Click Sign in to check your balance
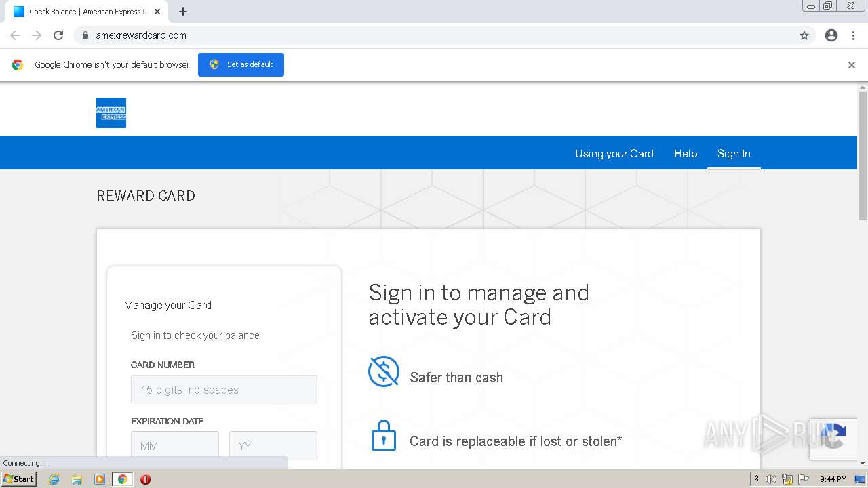Viewport: 868px width, 488px height. click(x=195, y=335)
